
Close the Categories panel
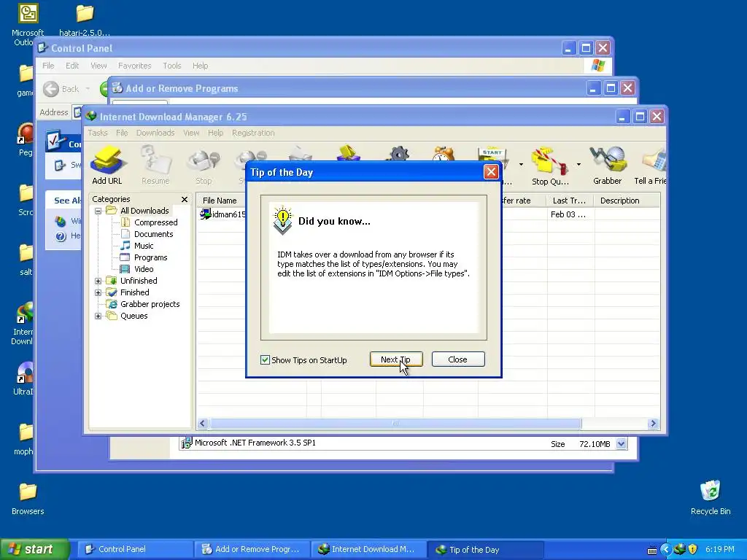point(185,199)
